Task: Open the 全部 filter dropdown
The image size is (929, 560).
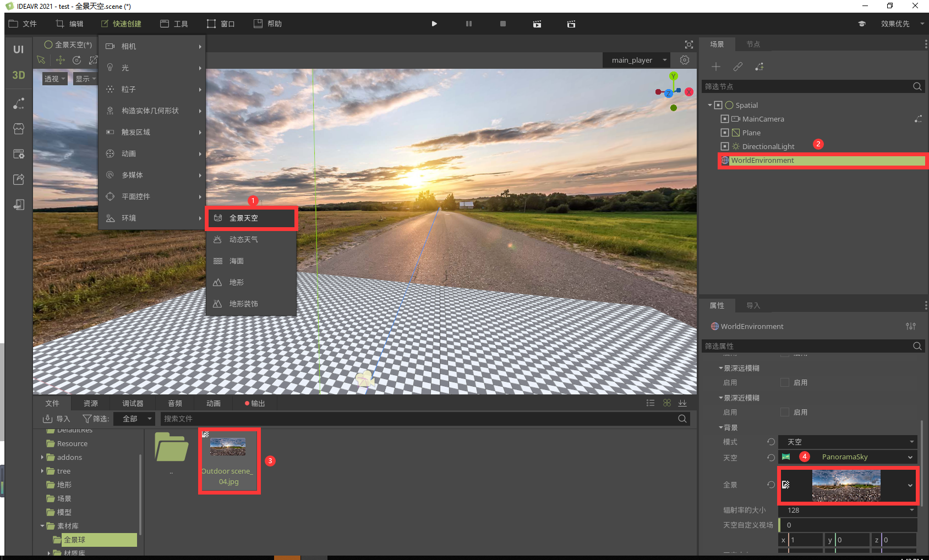Action: 134,419
